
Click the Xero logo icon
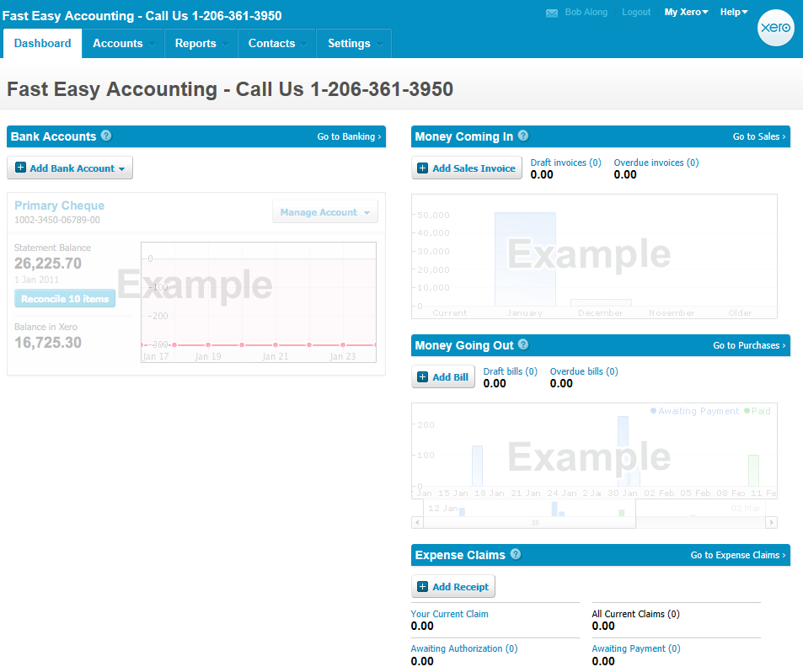pos(775,28)
